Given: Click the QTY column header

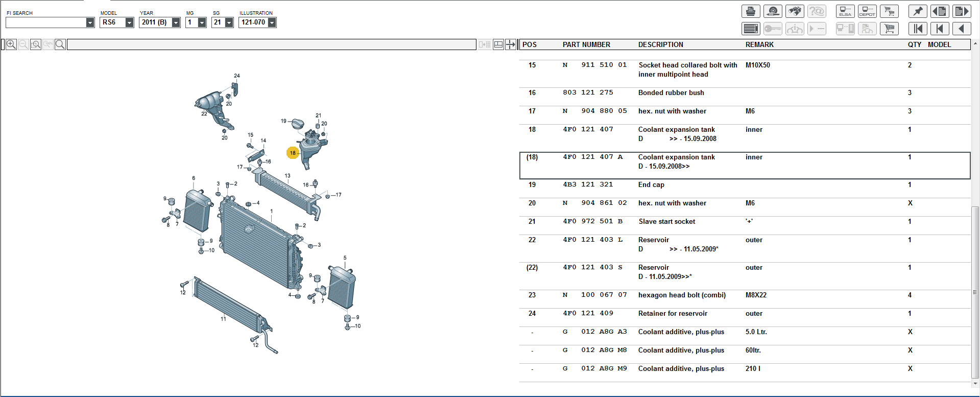Looking at the screenshot, I should 914,44.
